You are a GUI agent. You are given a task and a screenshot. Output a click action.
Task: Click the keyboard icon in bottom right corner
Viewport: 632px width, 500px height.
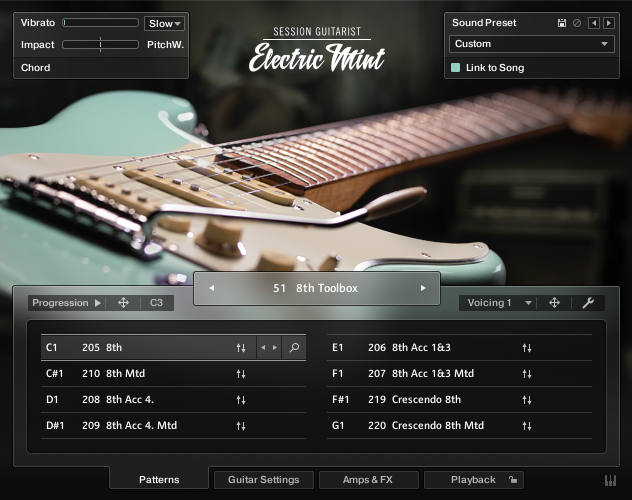click(610, 480)
